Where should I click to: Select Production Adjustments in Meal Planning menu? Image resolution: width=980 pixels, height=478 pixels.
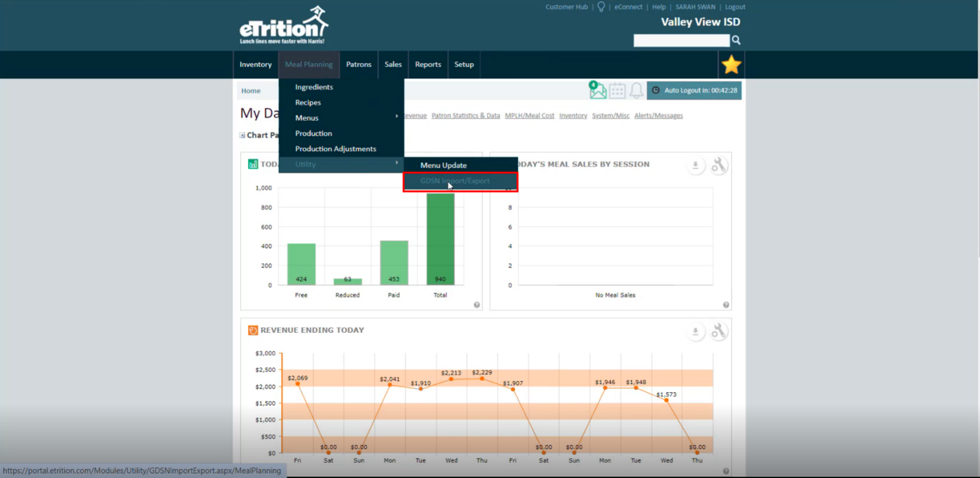tap(335, 149)
